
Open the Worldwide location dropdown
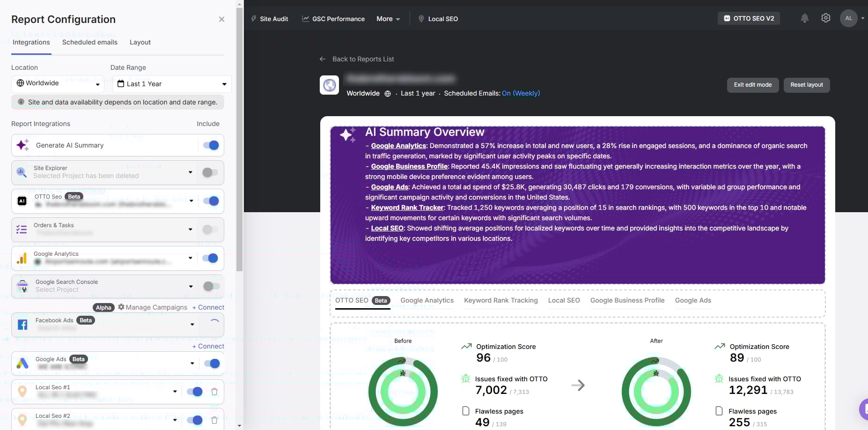pos(58,84)
